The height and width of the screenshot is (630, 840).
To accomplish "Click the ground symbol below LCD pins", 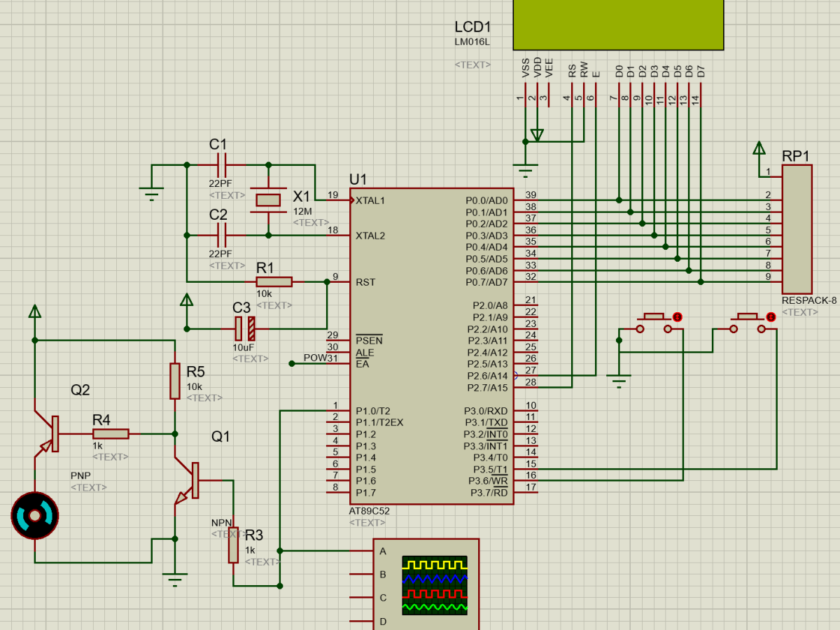I will tap(526, 167).
